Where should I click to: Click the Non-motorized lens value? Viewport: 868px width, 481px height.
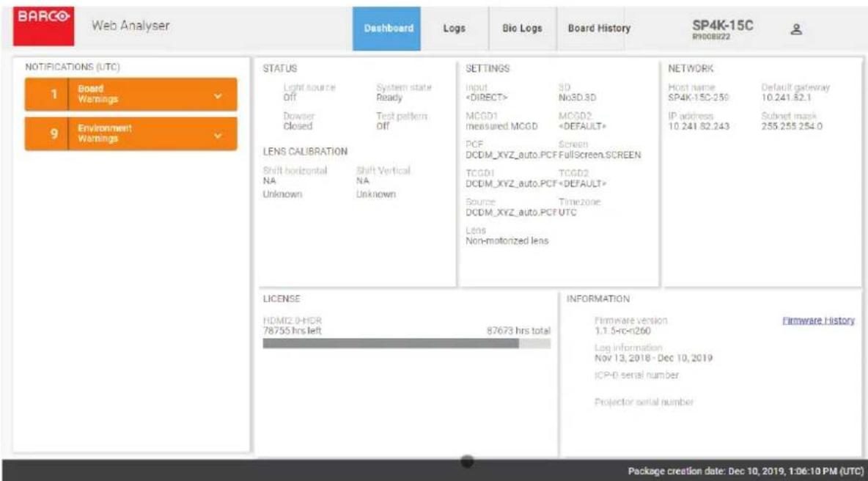point(507,240)
